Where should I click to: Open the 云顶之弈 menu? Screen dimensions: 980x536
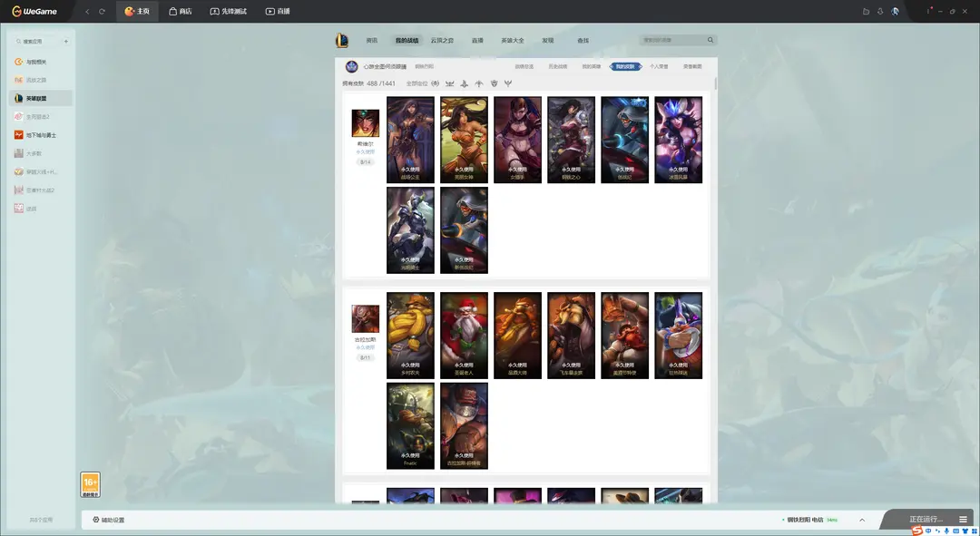click(442, 41)
